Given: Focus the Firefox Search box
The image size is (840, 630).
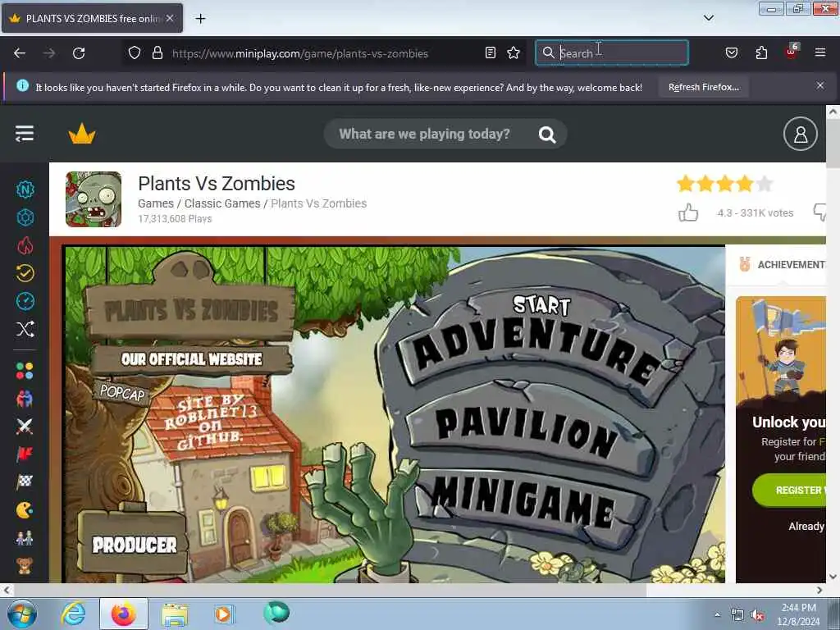Looking at the screenshot, I should 612,53.
